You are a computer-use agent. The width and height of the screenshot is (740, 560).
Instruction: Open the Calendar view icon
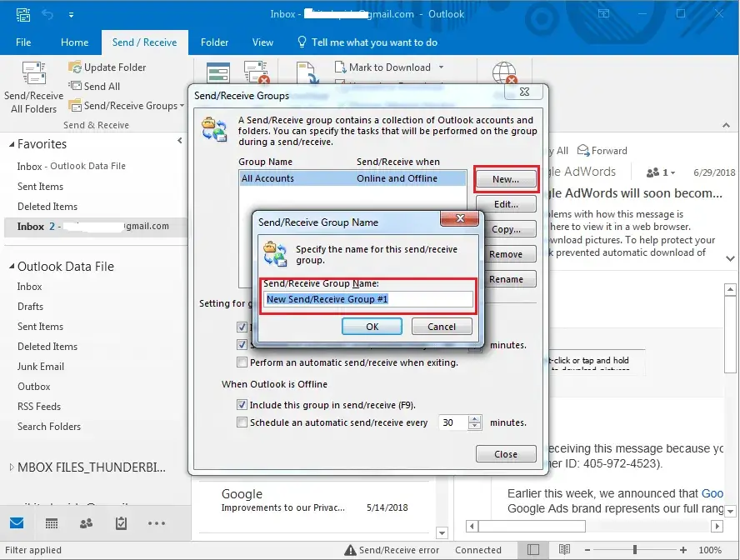tap(52, 522)
